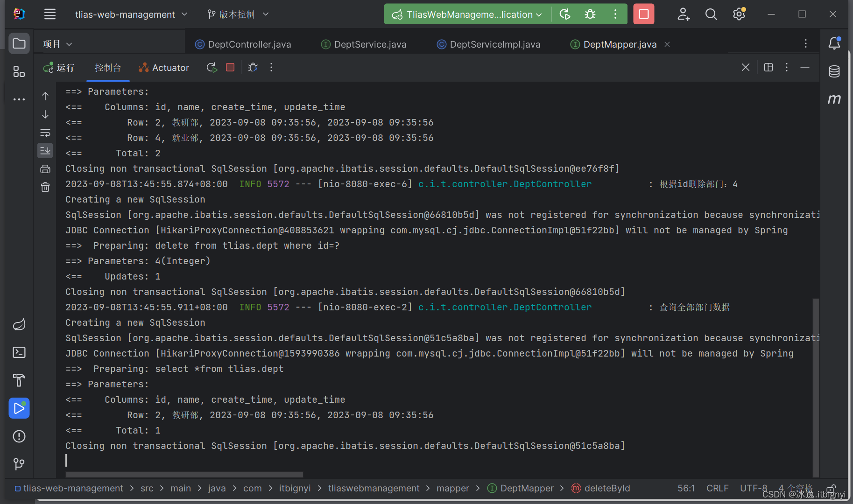The image size is (853, 504).
Task: Toggle soft-wrap in the console
Action: pyautogui.click(x=45, y=133)
